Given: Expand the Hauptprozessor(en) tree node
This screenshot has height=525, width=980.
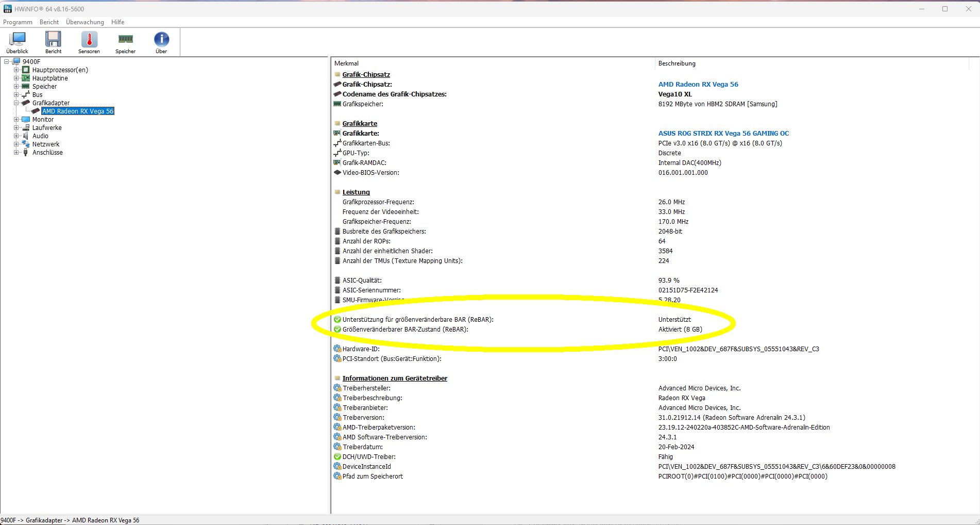Looking at the screenshot, I should click(x=16, y=70).
